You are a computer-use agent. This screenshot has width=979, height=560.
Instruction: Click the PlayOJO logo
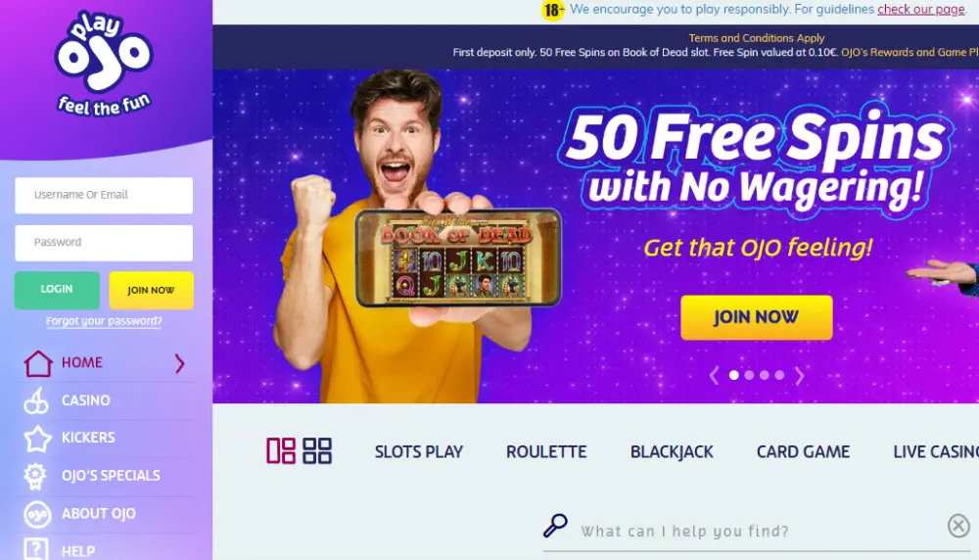click(104, 63)
